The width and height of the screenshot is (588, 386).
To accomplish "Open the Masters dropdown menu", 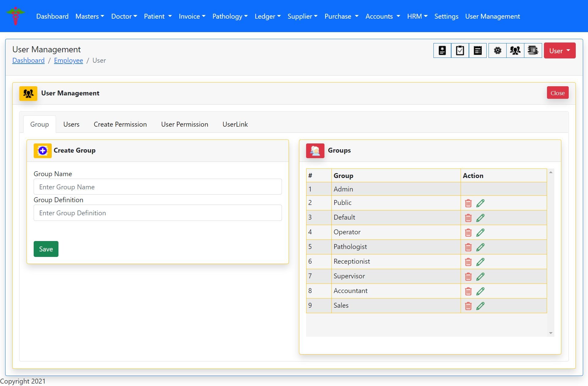I will (90, 17).
